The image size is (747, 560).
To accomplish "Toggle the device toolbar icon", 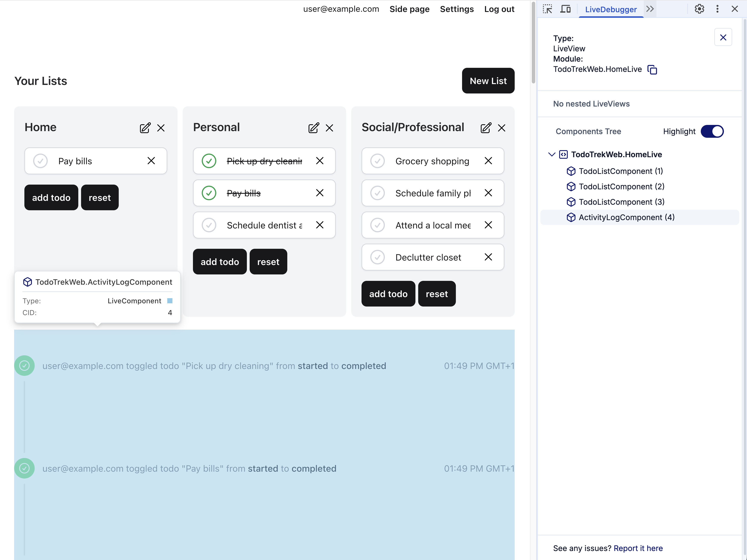I will pos(566,9).
